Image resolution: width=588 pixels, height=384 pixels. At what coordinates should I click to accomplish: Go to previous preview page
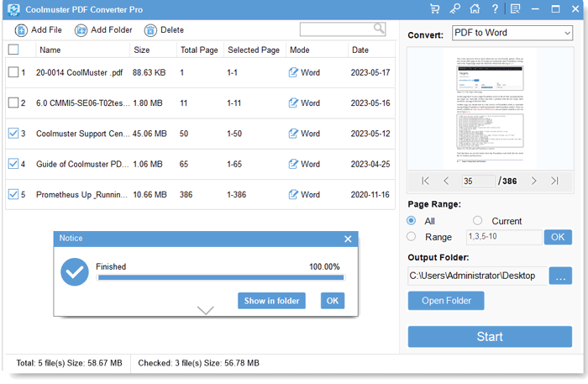[x=446, y=181]
